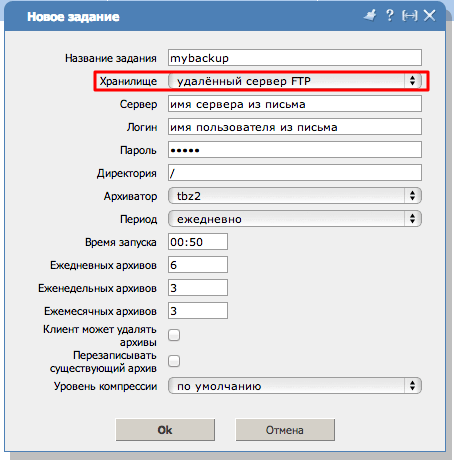Viewport: 454px width, 463px height.
Task: Select the Ежедневных архивов field
Action: (x=198, y=265)
